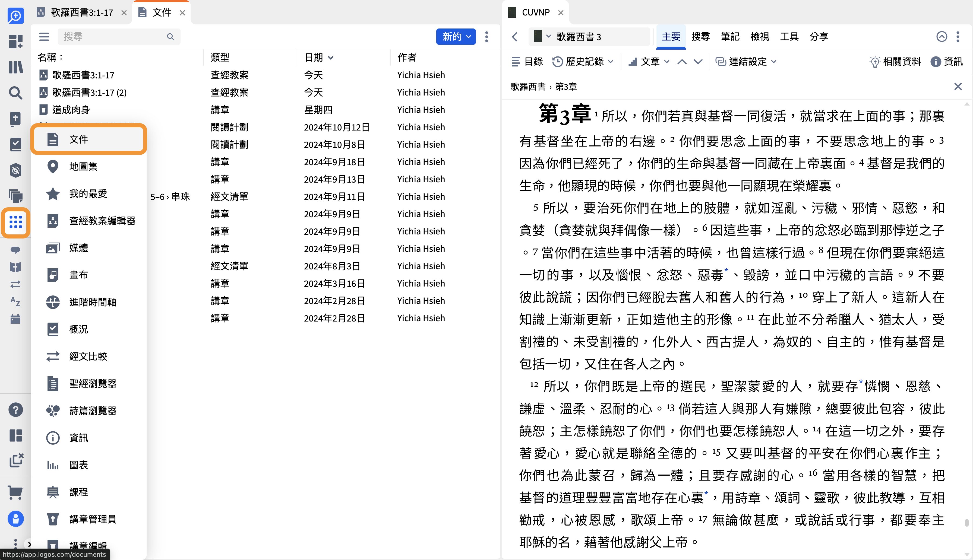Go to previous chapter with up chevron

pyautogui.click(x=682, y=62)
